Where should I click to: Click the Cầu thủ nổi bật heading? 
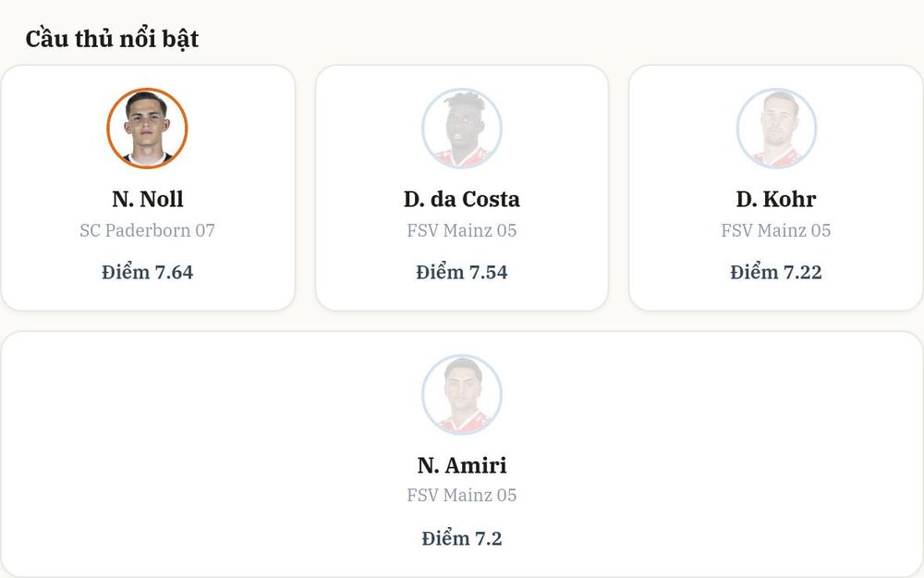click(112, 39)
